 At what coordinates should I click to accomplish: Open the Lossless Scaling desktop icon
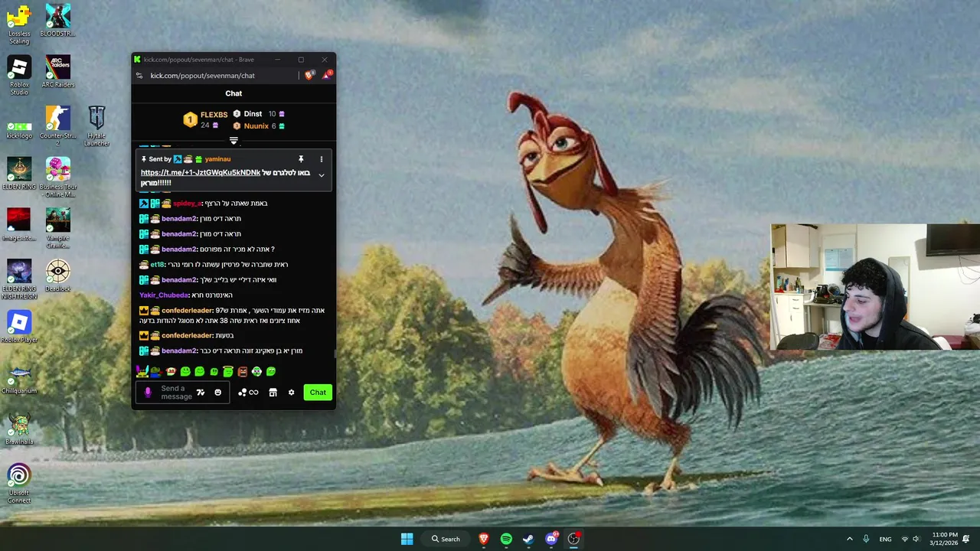(x=19, y=24)
